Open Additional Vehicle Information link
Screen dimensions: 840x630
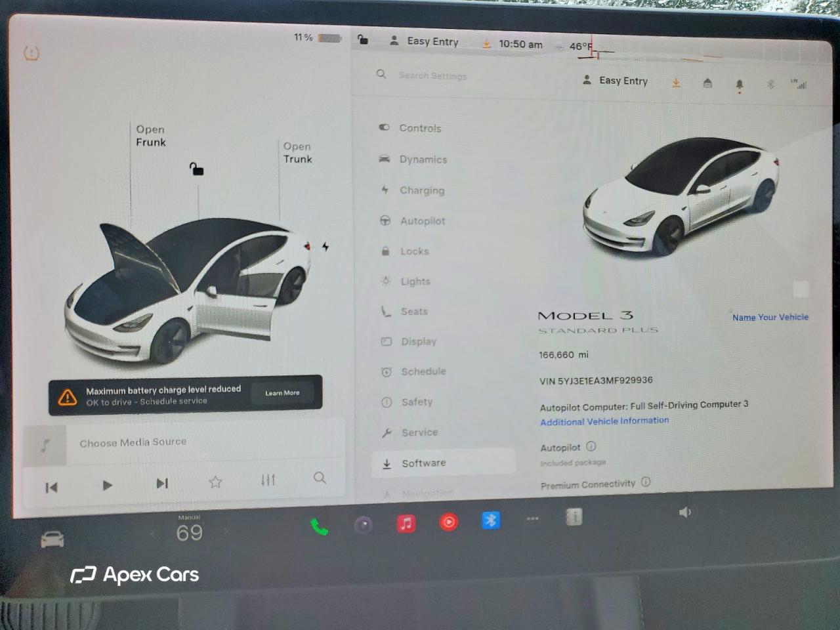[x=604, y=421]
